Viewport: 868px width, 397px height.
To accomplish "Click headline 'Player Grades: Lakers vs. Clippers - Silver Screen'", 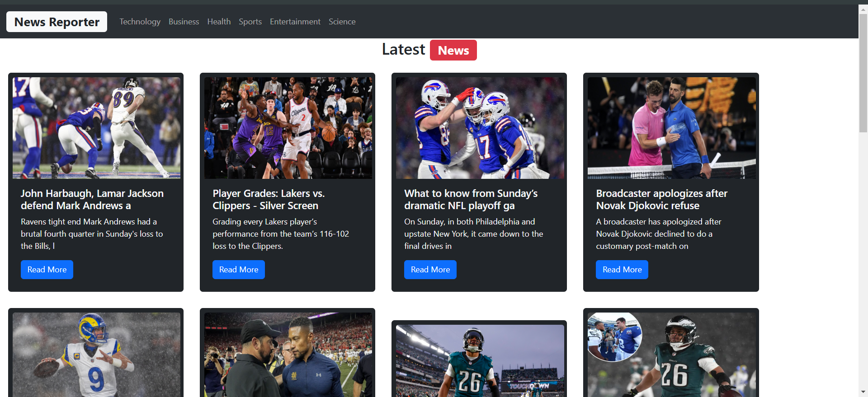I will tap(269, 199).
